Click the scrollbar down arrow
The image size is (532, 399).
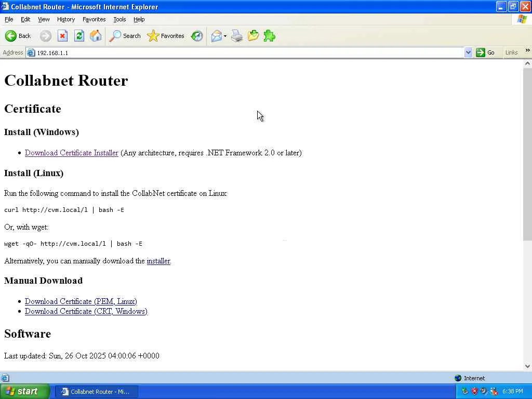coord(527,366)
